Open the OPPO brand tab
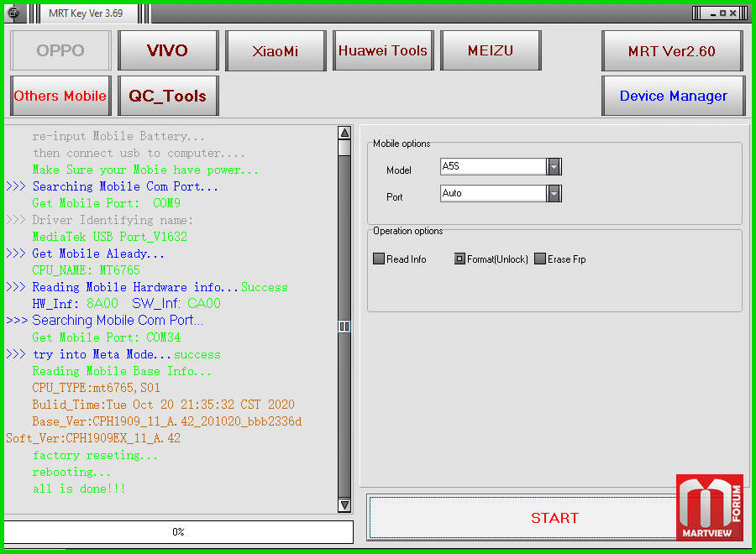 [60, 50]
